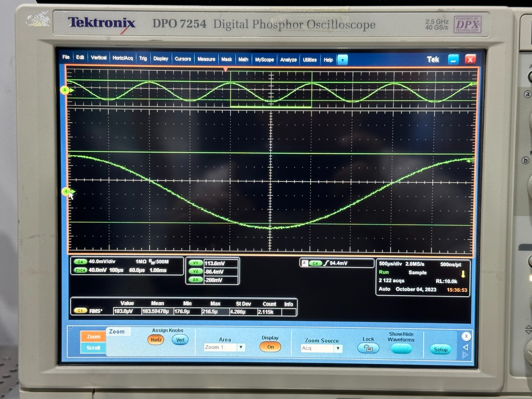This screenshot has height=399, width=532.
Task: Click the 2.0MS/s sample rate readout
Action: [415, 264]
